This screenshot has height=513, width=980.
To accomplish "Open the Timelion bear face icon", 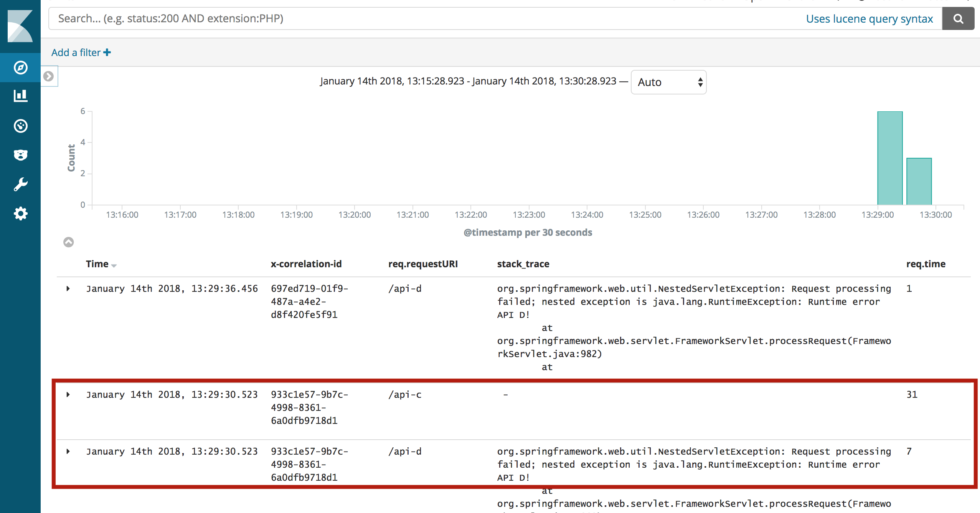I will click(20, 155).
